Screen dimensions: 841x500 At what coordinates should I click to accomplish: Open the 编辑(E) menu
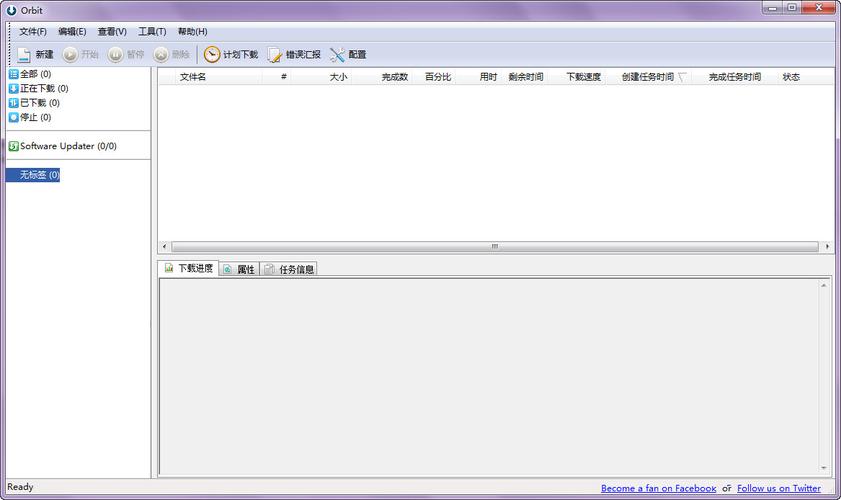(x=72, y=32)
